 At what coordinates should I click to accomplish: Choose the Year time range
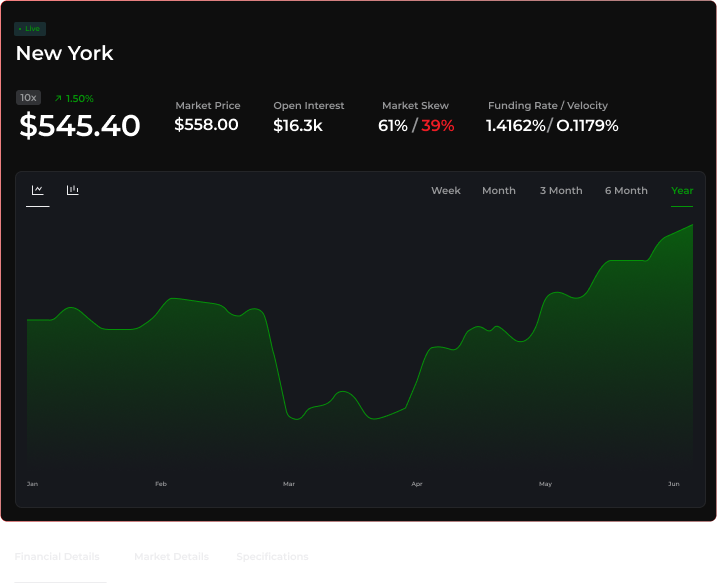tap(682, 191)
